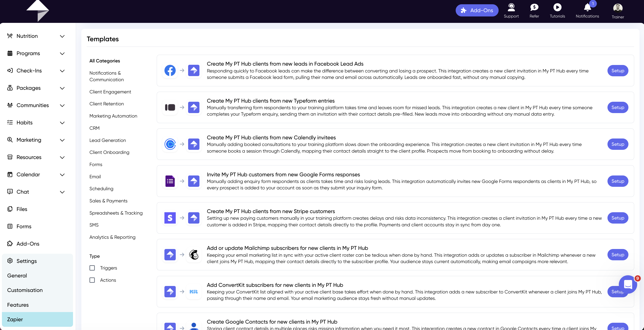Screen dimensions: 644x330
Task: Click Setup for Calendly invitees template
Action: [618, 144]
